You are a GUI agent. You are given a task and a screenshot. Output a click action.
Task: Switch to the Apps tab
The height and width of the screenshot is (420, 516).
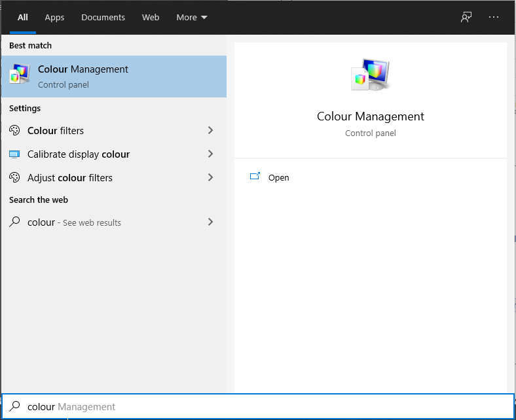tap(54, 18)
